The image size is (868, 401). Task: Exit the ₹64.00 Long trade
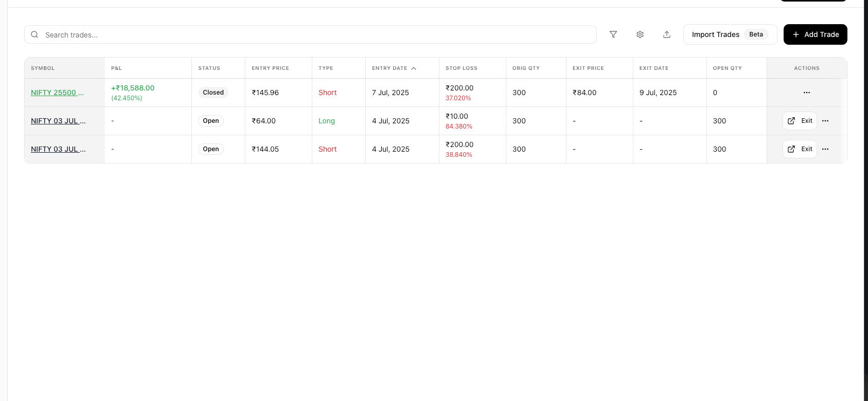800,121
